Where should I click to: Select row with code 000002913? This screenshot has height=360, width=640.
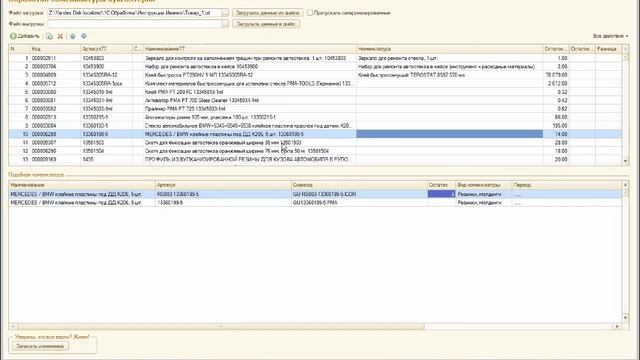pos(315,117)
